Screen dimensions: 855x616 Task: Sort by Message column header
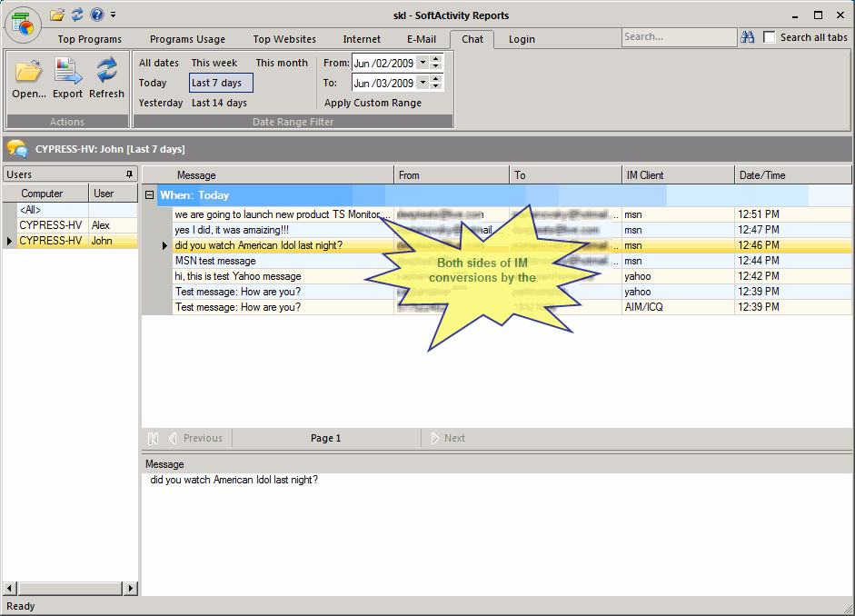[x=268, y=175]
